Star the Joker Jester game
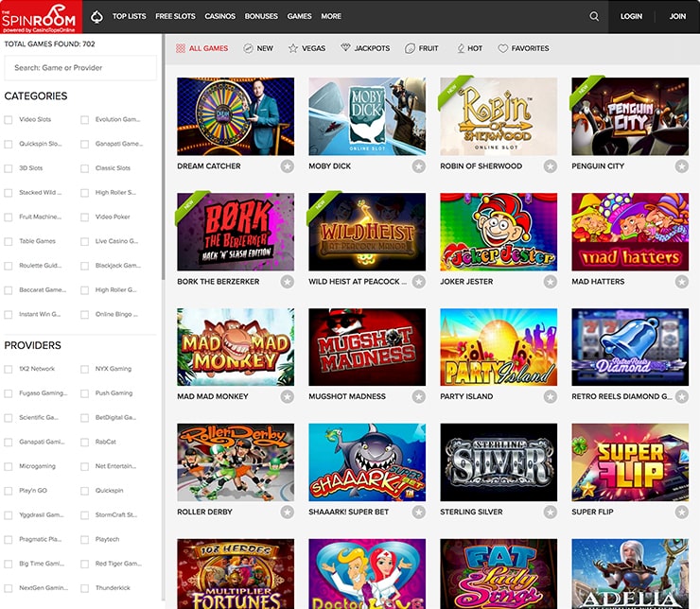The width and height of the screenshot is (700, 609). click(x=550, y=282)
